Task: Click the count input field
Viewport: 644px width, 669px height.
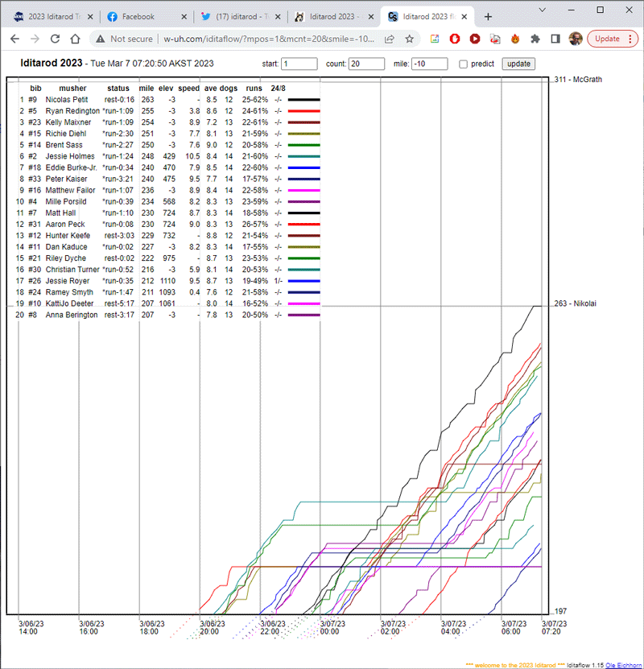Action: tap(366, 64)
